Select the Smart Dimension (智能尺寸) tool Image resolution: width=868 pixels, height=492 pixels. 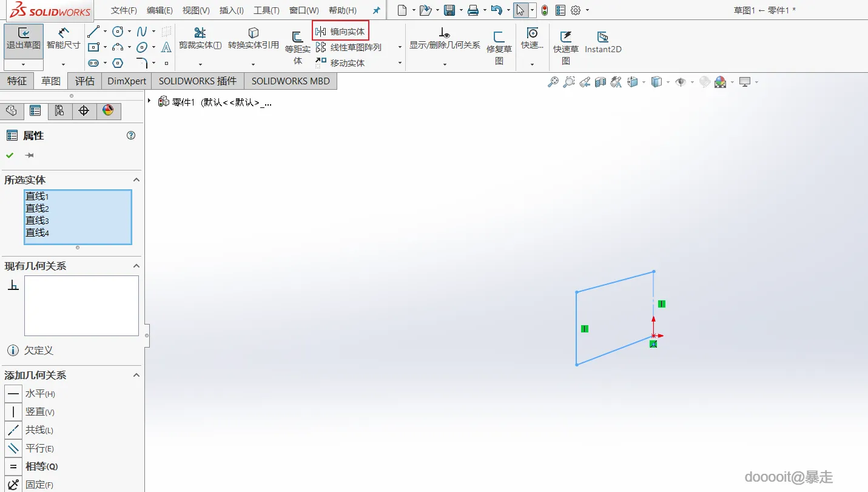click(x=63, y=39)
